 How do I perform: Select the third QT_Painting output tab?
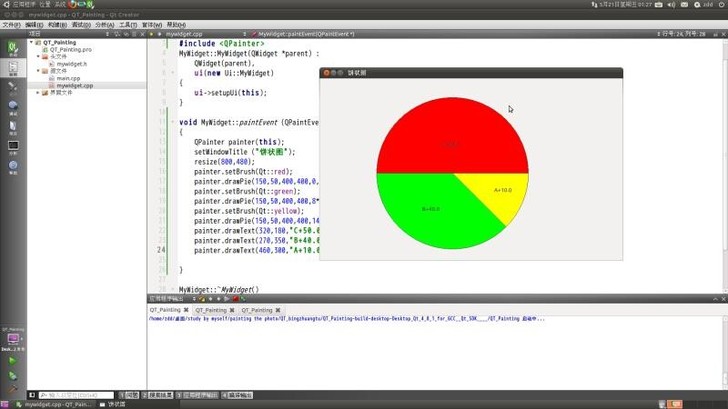point(257,310)
